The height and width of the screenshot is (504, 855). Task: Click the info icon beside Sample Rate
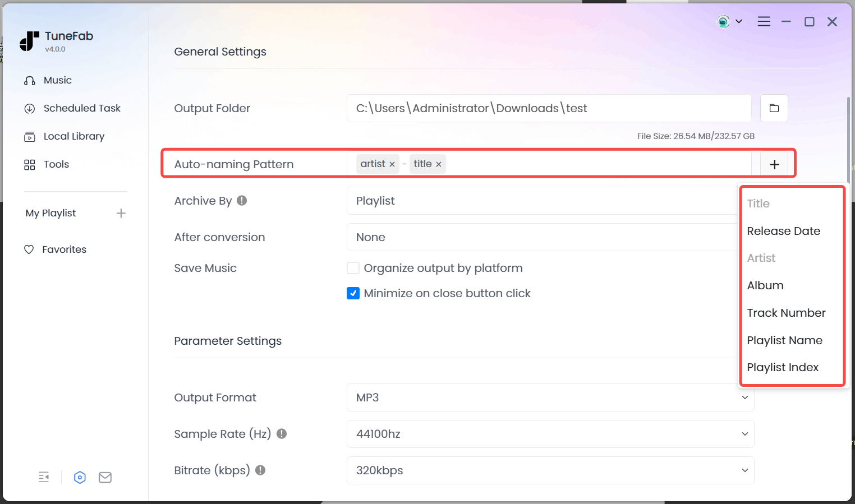tap(282, 433)
